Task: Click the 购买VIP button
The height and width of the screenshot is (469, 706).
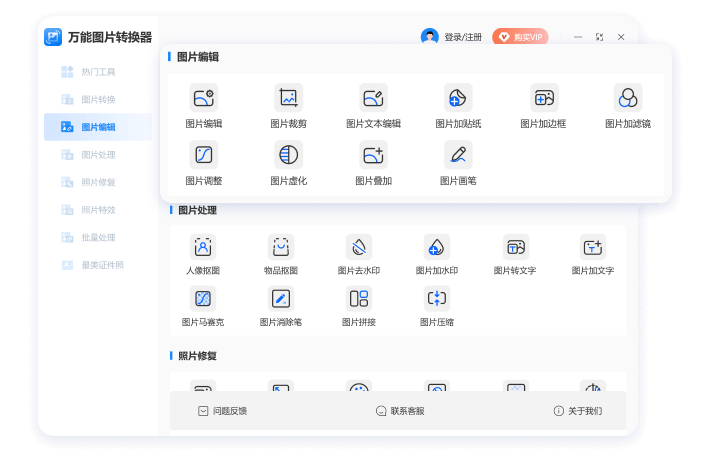Action: click(x=520, y=37)
